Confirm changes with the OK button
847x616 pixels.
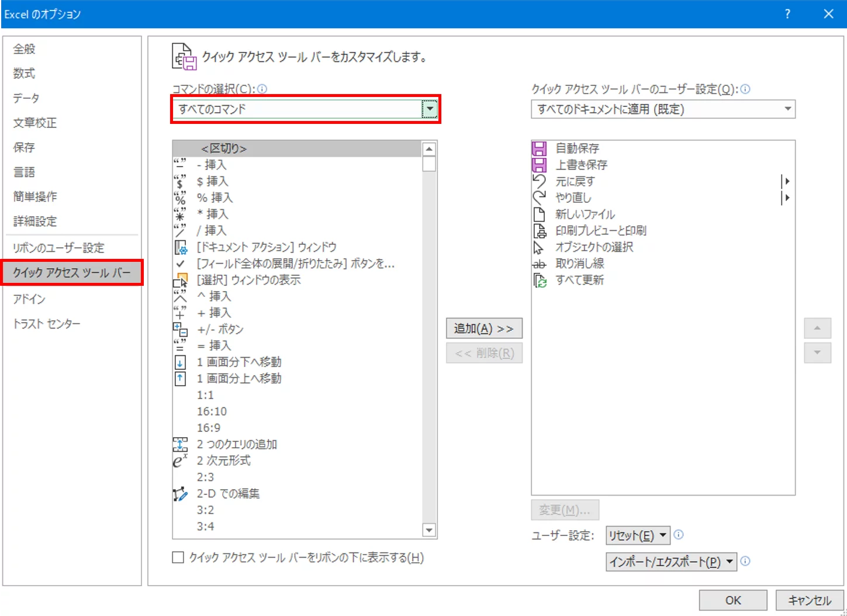click(x=732, y=600)
